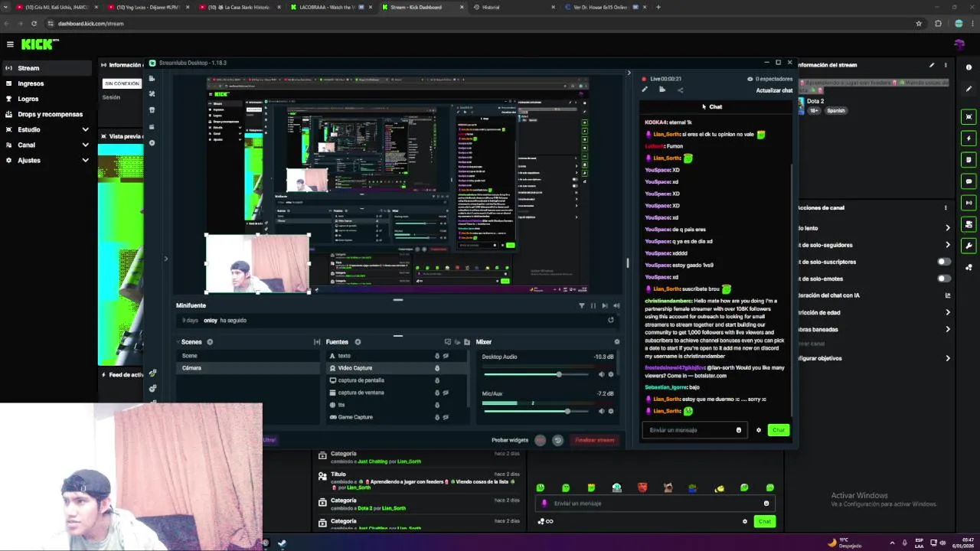Mute Mic/Aux with speaker icon
This screenshot has height=551, width=980.
coord(601,411)
